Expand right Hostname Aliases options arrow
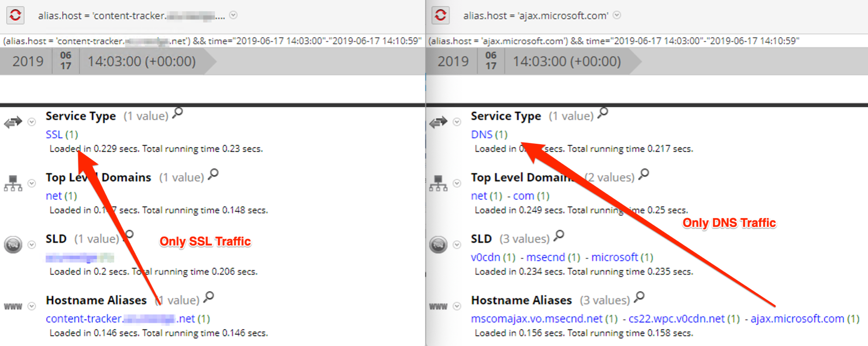 [x=457, y=306]
